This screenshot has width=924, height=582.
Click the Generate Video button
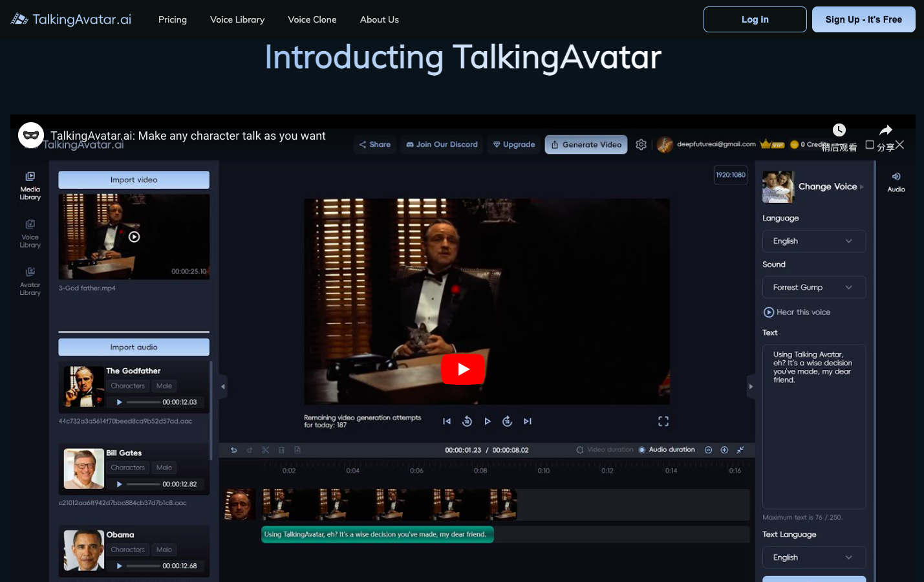[x=586, y=144]
